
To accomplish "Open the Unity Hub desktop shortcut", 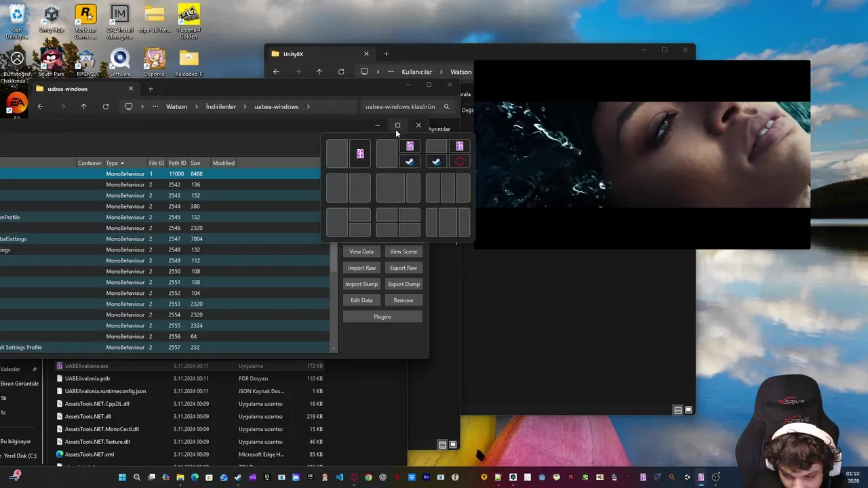I will click(x=52, y=20).
